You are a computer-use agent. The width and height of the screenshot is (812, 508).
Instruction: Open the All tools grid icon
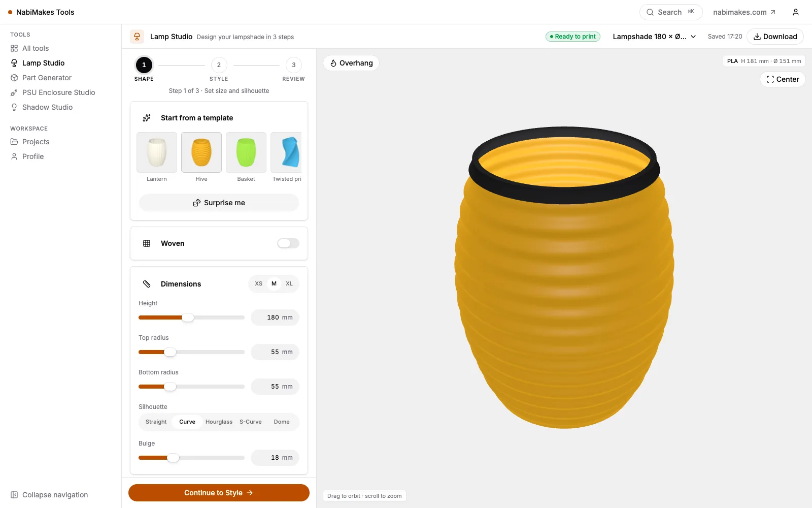tap(14, 48)
